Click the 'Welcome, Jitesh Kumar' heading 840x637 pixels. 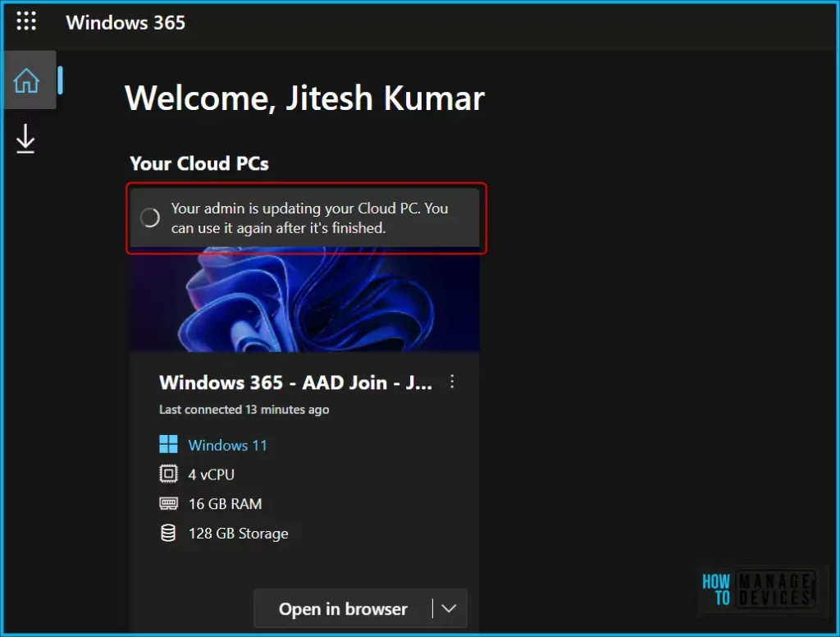click(305, 99)
